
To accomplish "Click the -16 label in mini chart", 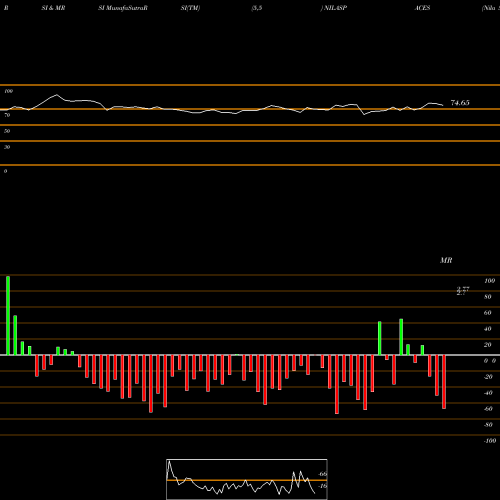I will (x=322, y=486).
